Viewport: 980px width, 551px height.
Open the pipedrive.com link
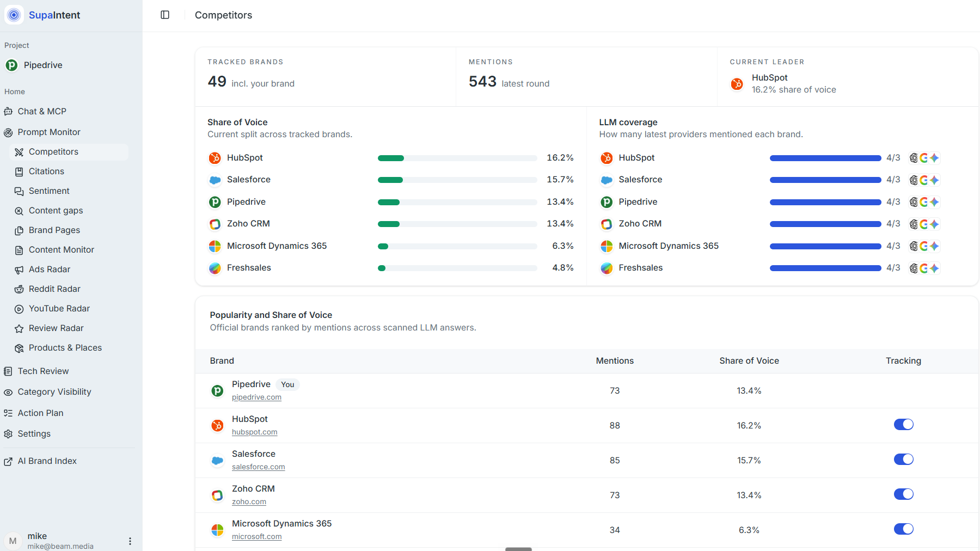click(256, 397)
